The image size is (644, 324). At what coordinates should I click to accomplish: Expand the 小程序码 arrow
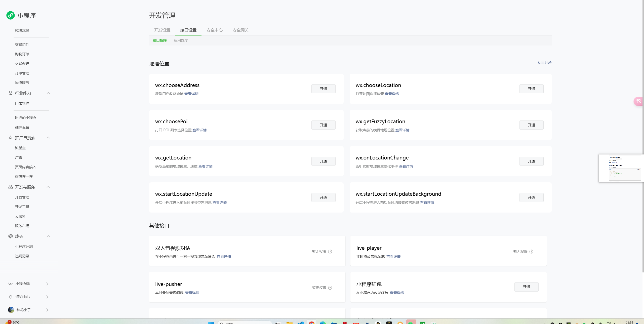tap(47, 284)
